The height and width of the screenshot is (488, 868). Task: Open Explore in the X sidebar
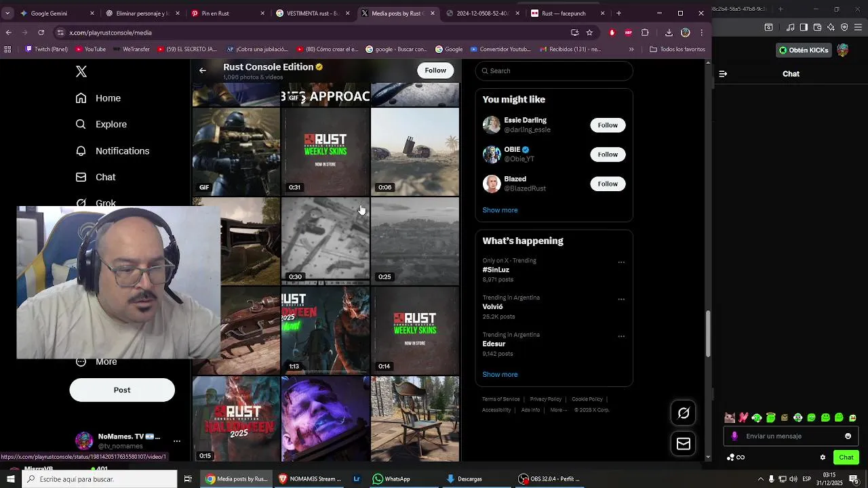[x=101, y=124]
